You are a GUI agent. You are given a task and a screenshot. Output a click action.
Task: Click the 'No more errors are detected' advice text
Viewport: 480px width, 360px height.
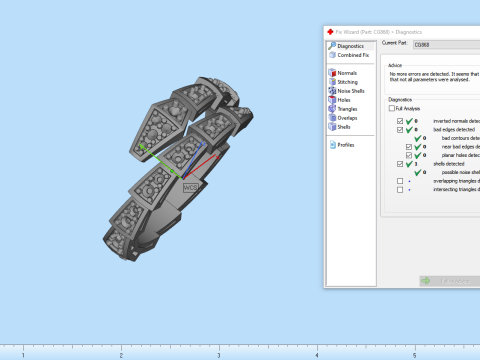(x=434, y=77)
